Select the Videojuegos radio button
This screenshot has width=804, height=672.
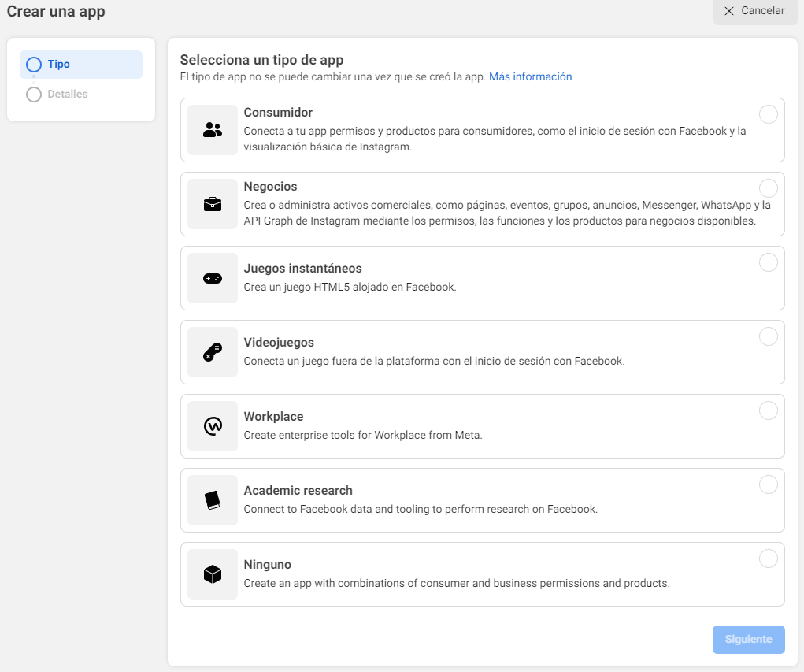(x=768, y=336)
